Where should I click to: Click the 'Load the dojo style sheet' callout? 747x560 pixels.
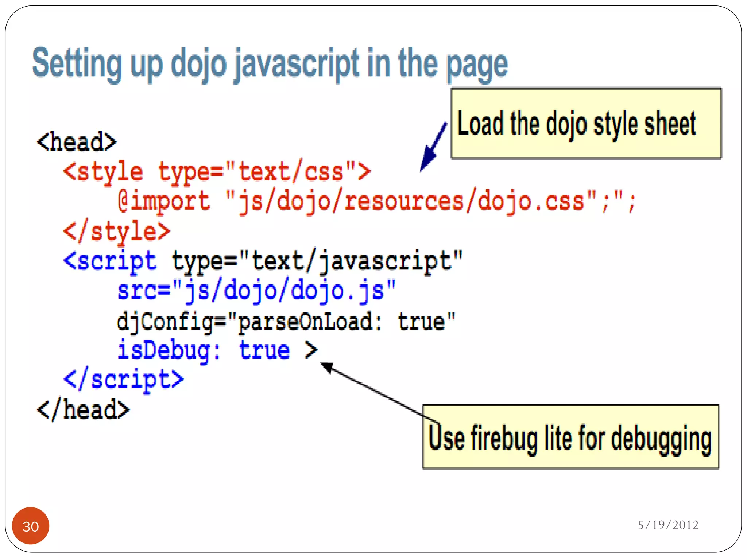586,123
